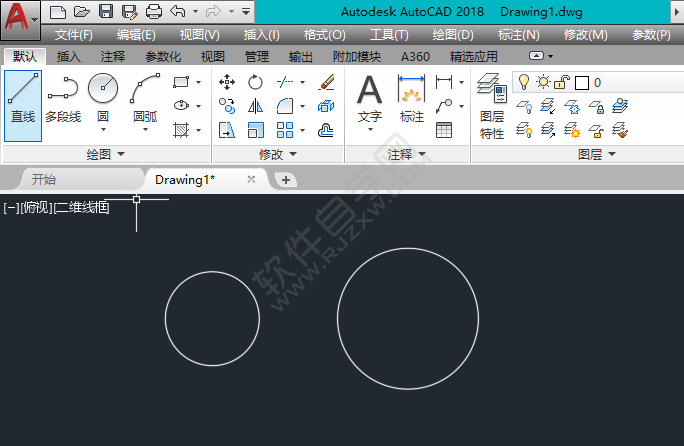Select the Fillet tool icon
Image resolution: width=684 pixels, height=446 pixels.
(285, 106)
